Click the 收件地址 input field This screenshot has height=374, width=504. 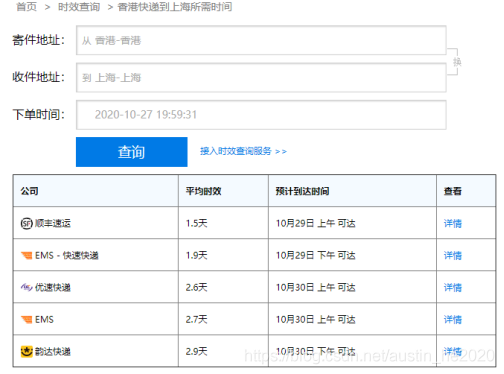coord(261,78)
